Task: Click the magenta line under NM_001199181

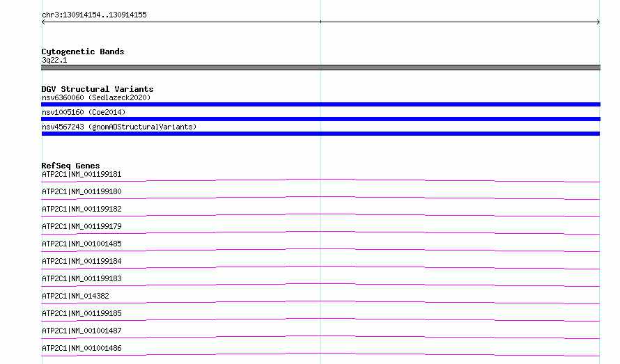Action: [x=320, y=180]
